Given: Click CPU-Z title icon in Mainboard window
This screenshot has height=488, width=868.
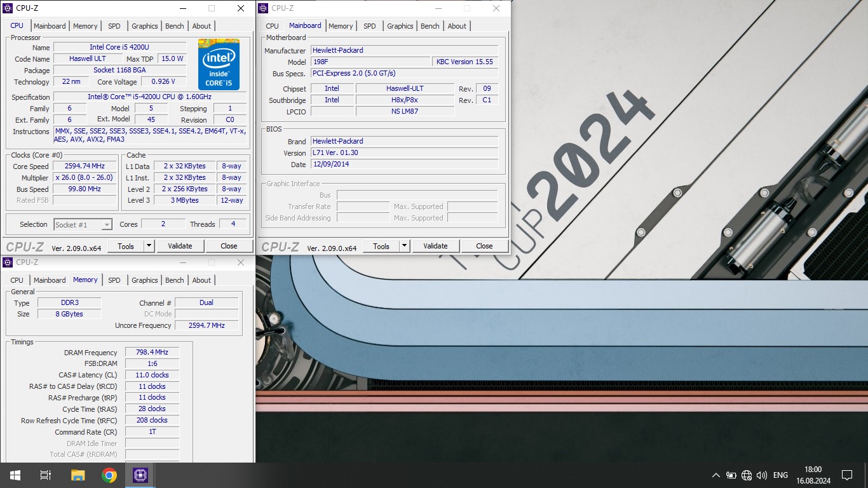Looking at the screenshot, I should [x=263, y=8].
